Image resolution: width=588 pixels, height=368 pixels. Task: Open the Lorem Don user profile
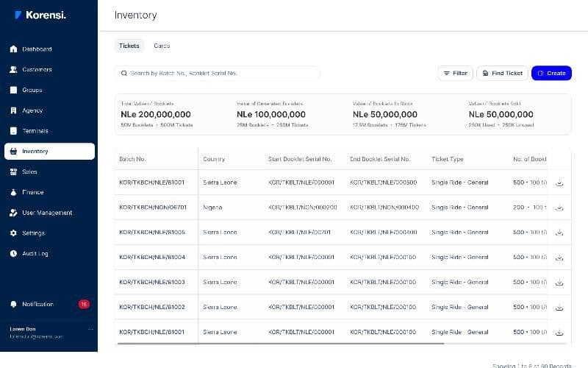(37, 333)
